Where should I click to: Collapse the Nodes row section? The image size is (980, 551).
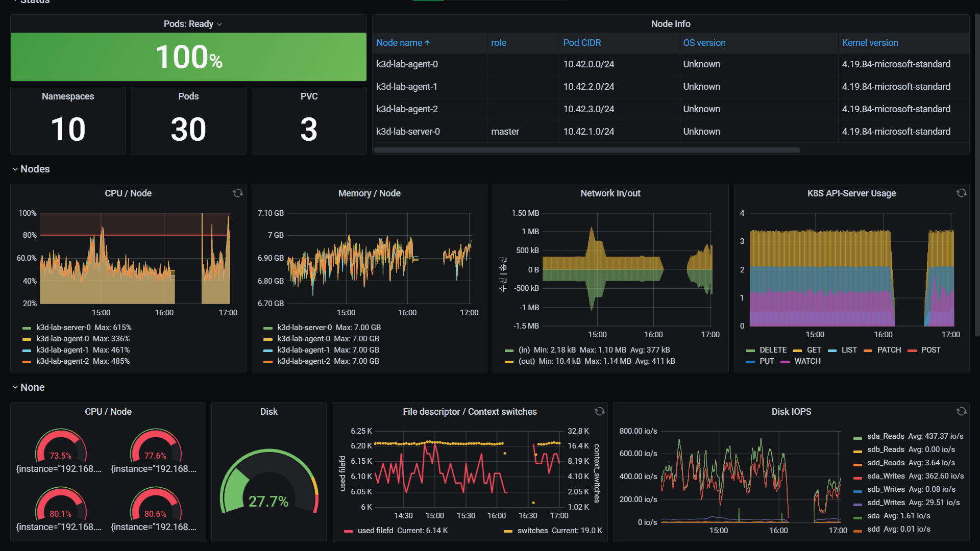(31, 169)
